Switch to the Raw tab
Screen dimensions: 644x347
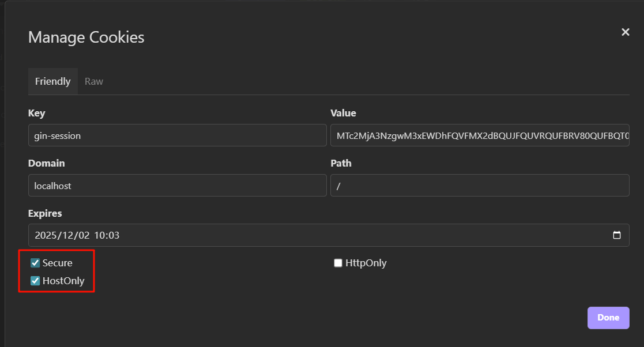pos(94,81)
